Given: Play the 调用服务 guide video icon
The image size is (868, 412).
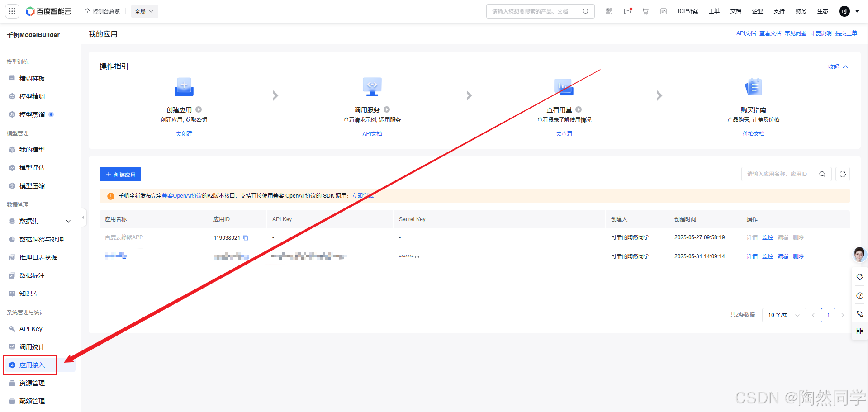Looking at the screenshot, I should tap(387, 109).
